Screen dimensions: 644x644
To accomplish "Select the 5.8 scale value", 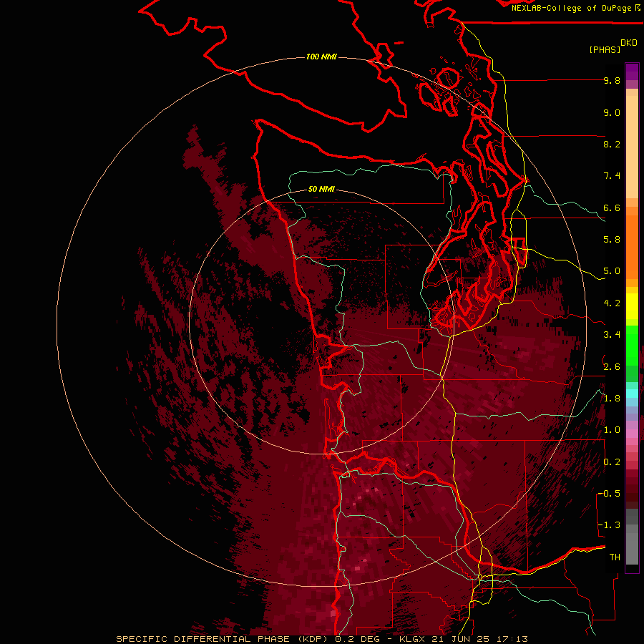I will pyautogui.click(x=612, y=240).
